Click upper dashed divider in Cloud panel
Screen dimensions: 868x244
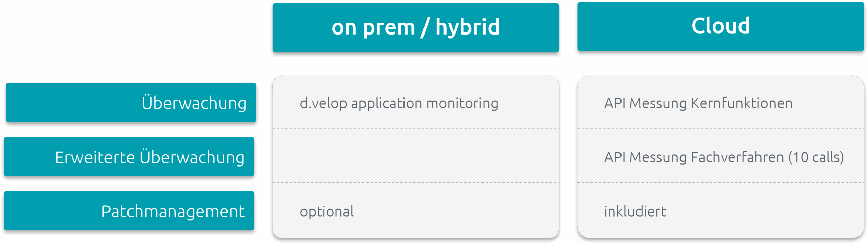[x=721, y=129]
